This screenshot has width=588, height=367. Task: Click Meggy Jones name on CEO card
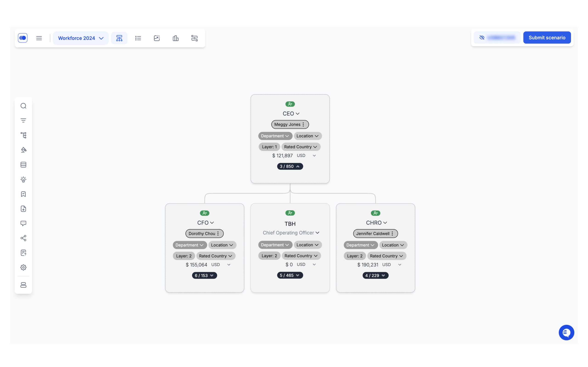pos(287,124)
